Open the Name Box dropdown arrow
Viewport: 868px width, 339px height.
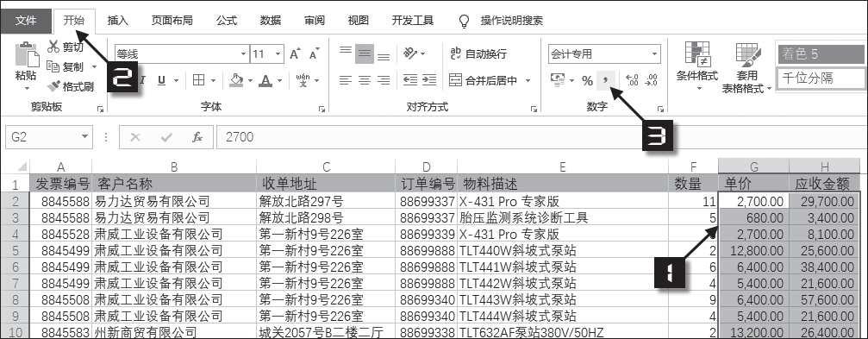click(84, 137)
